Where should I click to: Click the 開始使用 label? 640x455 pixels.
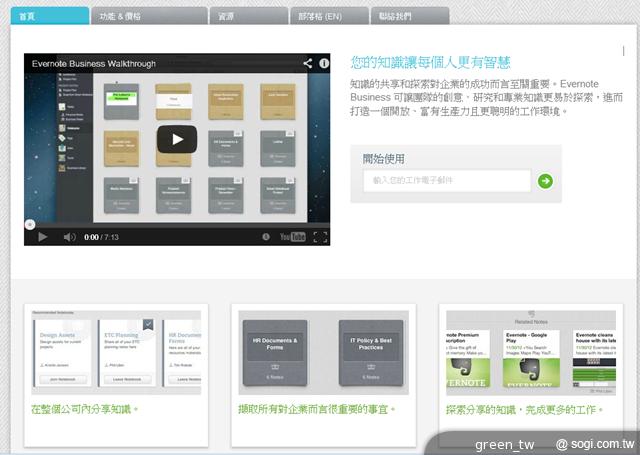pos(384,159)
